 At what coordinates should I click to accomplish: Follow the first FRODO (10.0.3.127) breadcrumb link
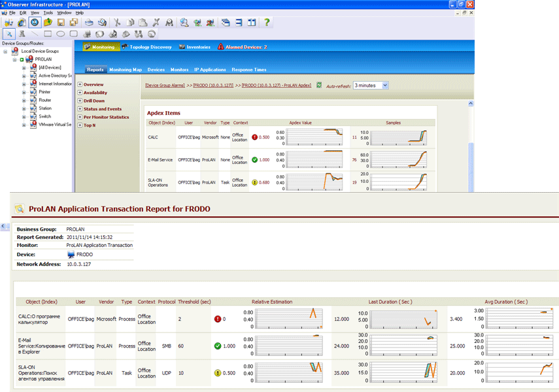point(213,86)
